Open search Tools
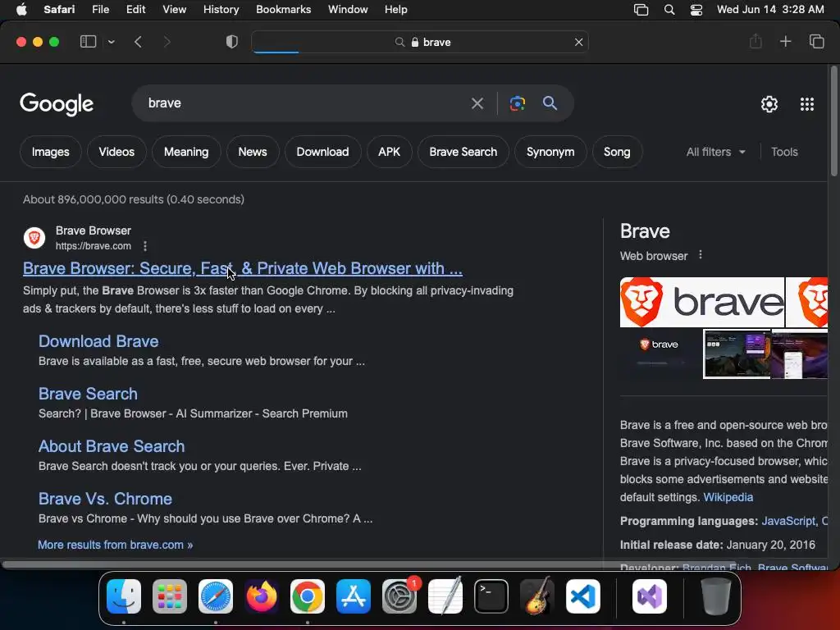This screenshot has width=840, height=630. [784, 152]
